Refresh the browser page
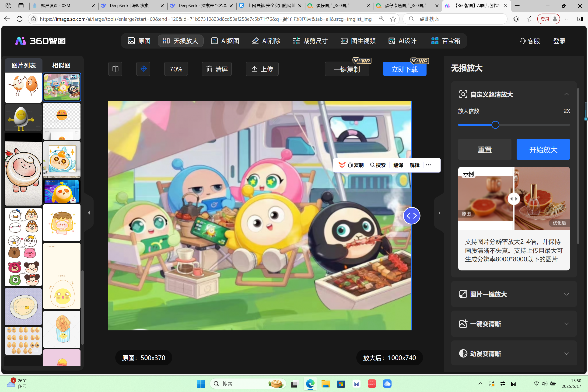The image size is (588, 392). pos(20,19)
